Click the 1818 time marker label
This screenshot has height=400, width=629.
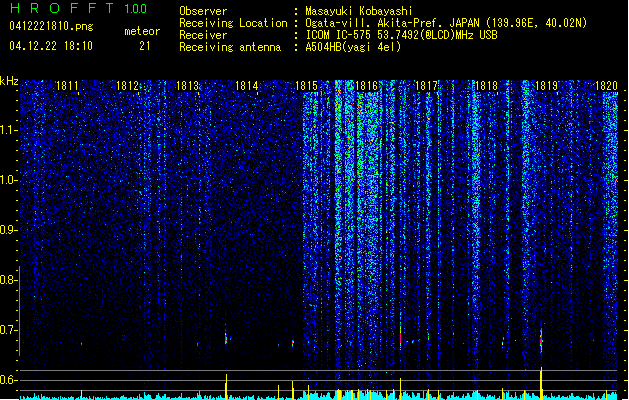(x=486, y=86)
